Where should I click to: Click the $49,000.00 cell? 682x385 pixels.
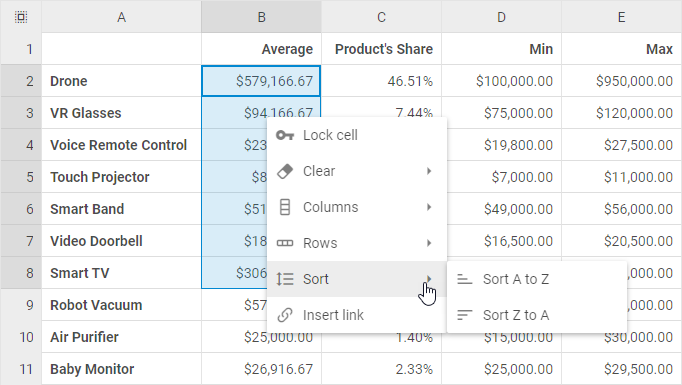coord(505,209)
